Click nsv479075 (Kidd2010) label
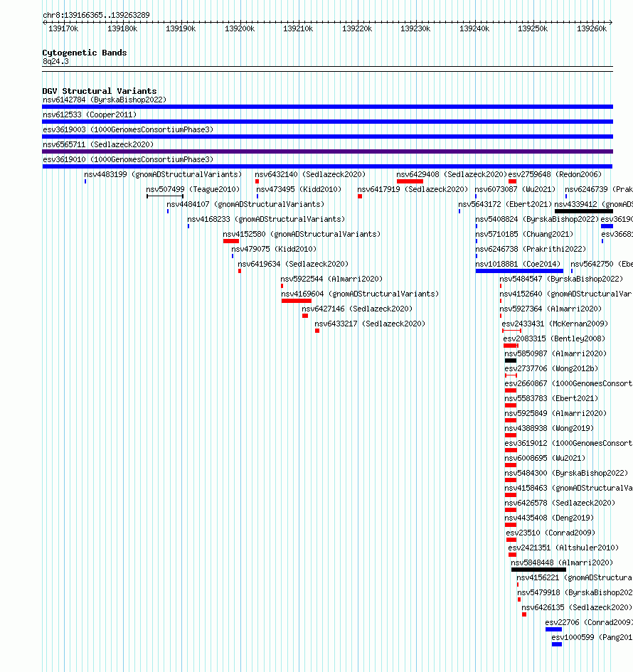The width and height of the screenshot is (633, 672). [274, 249]
